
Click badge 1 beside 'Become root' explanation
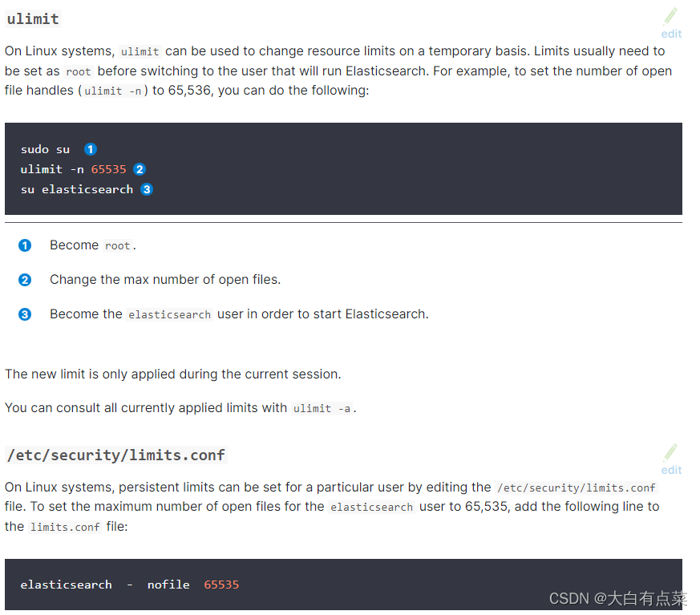(x=25, y=245)
